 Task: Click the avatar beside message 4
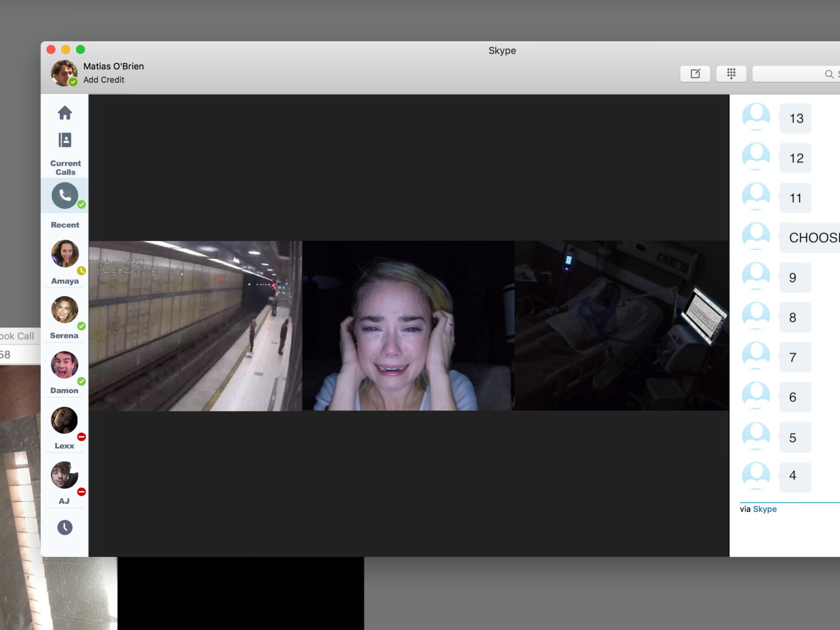coord(756,476)
